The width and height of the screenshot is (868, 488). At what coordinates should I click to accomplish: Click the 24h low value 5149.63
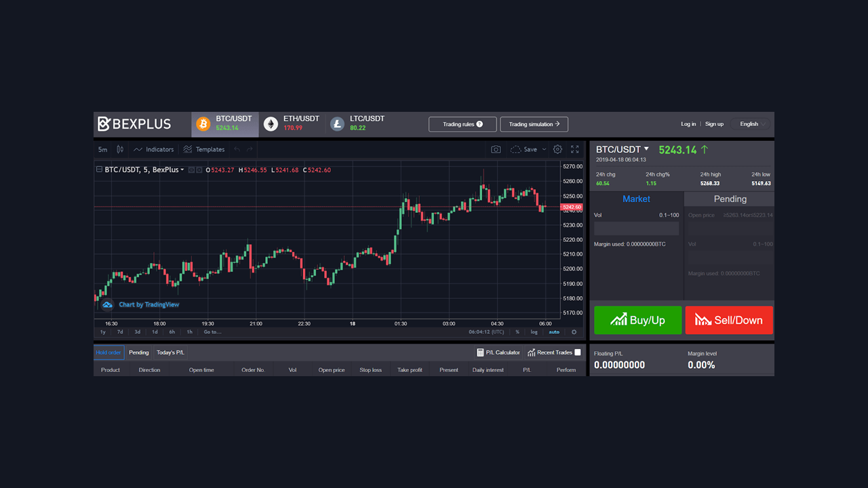click(761, 184)
